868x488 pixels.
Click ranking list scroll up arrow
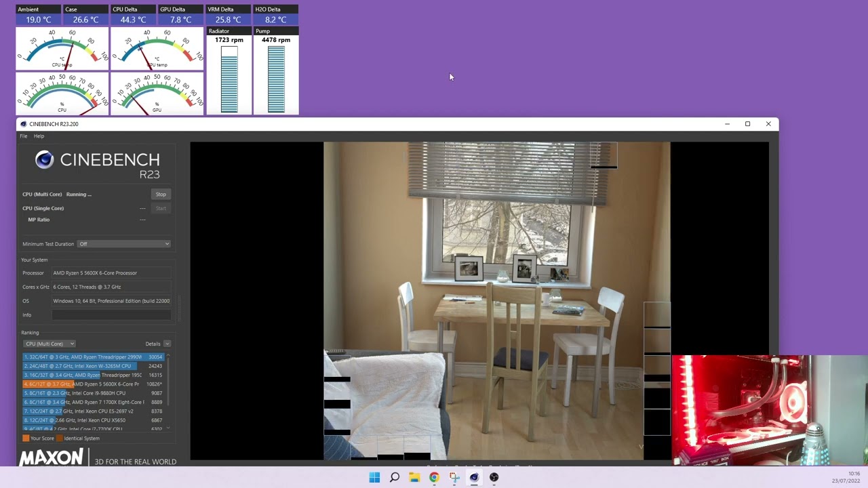pos(168,356)
